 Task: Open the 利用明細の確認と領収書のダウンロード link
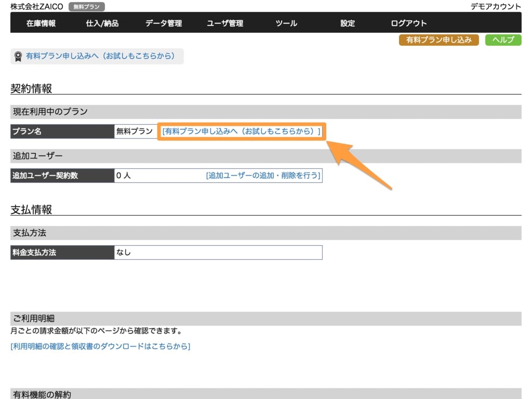tap(100, 346)
